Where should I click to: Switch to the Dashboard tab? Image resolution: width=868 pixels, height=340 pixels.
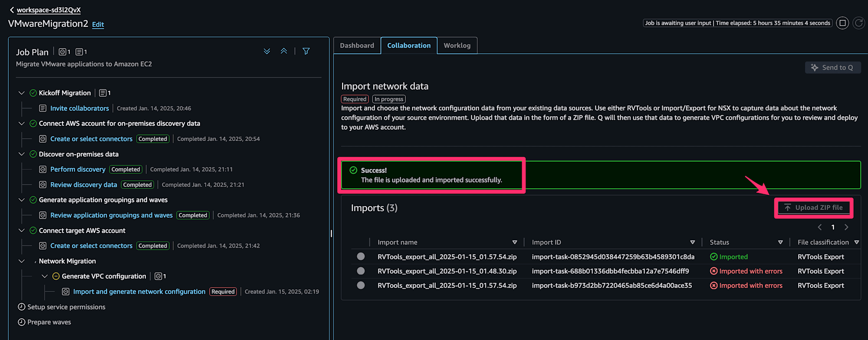(x=357, y=46)
